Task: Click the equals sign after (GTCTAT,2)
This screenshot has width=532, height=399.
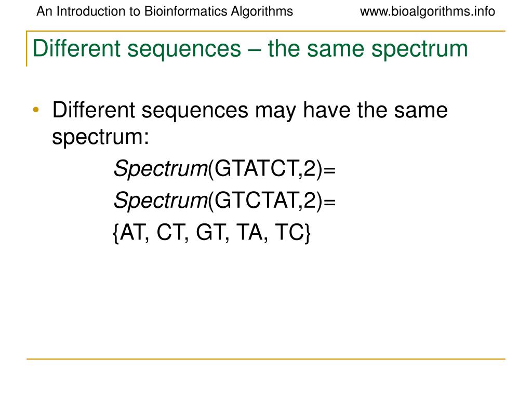Action: (x=329, y=202)
